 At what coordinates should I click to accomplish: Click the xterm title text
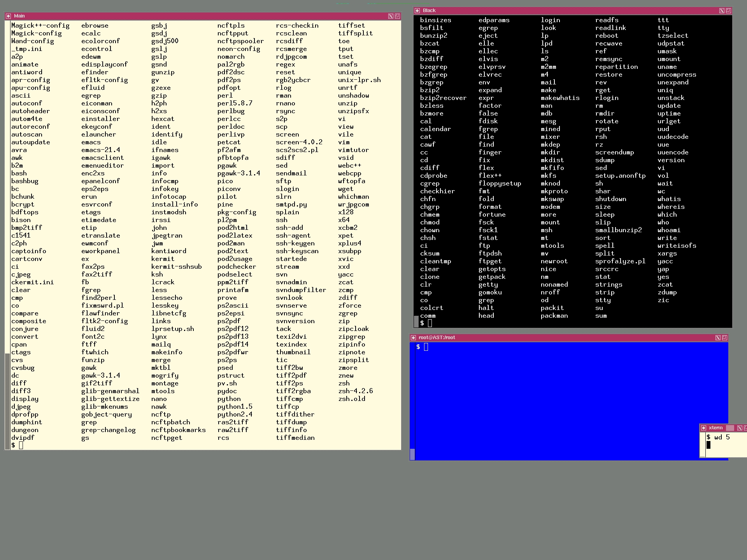coord(715,428)
